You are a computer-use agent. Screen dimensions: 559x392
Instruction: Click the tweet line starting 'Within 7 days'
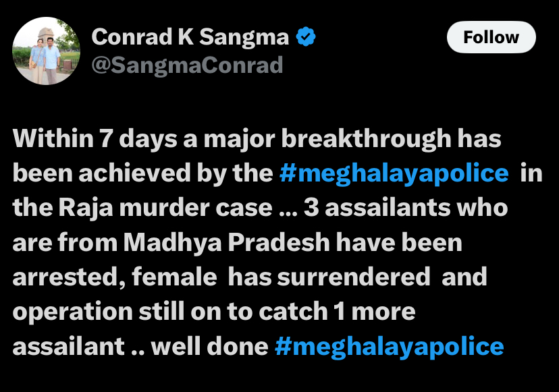pyautogui.click(x=257, y=138)
